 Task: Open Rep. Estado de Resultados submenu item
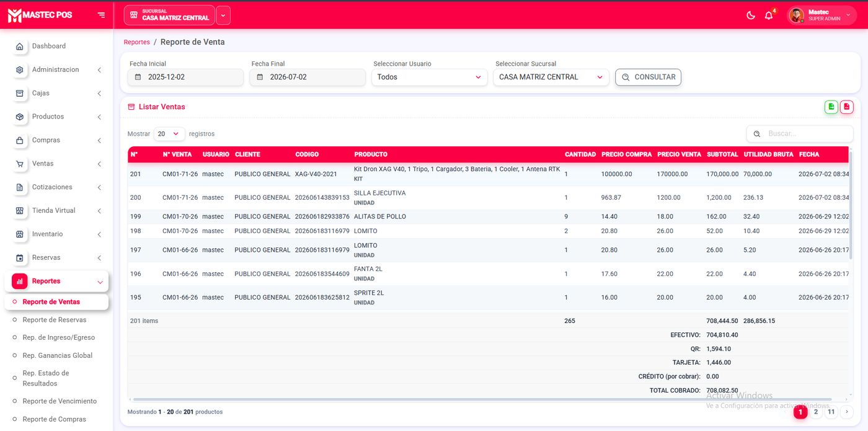point(46,378)
